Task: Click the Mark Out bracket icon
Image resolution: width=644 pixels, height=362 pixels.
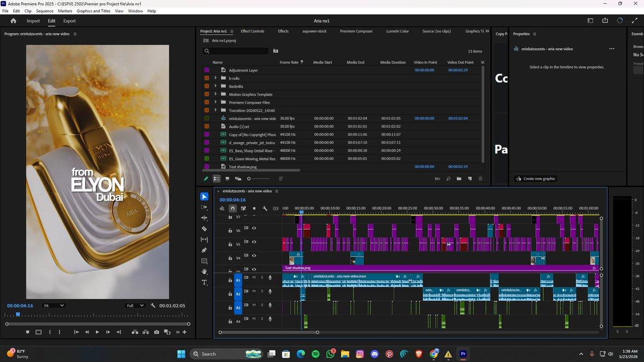Action: (60, 332)
